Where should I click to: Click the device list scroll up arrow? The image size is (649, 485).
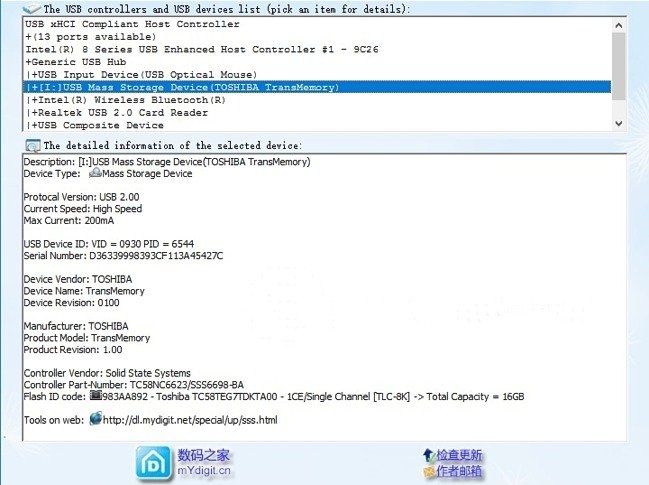coord(619,25)
